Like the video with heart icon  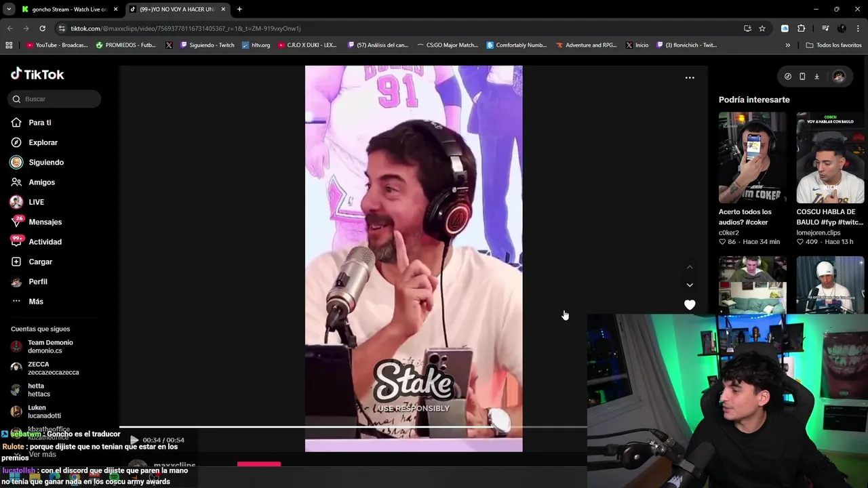[x=690, y=305]
